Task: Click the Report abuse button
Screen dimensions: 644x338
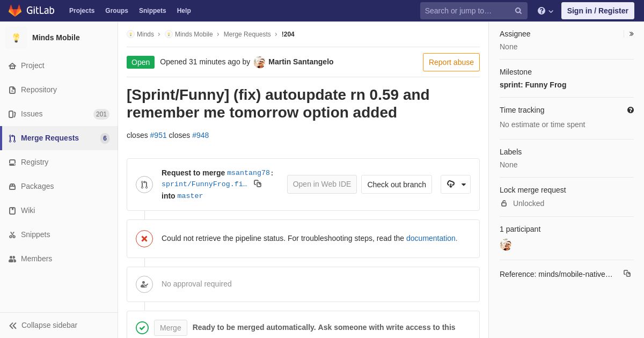Action: [x=451, y=62]
